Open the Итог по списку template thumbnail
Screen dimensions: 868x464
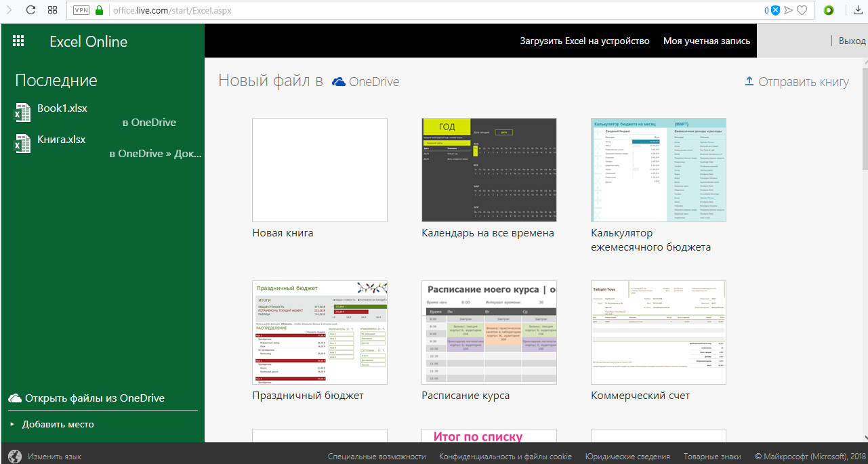[x=489, y=436]
